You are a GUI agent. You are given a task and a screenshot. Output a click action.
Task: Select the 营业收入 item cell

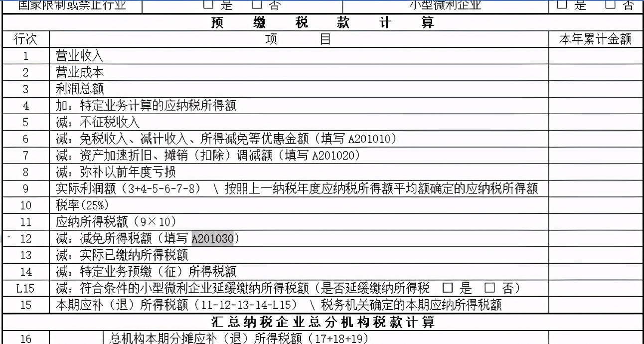click(x=299, y=56)
